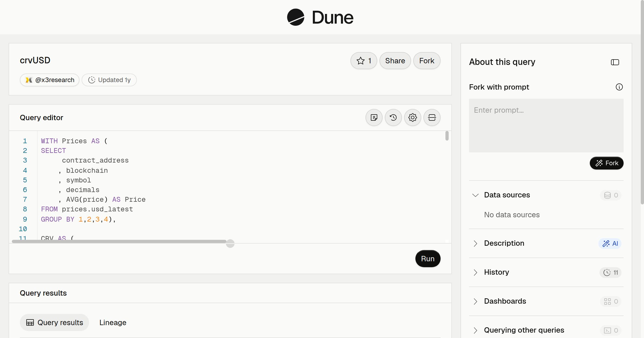Click line number 8 in editor
This screenshot has height=338, width=644.
click(25, 209)
